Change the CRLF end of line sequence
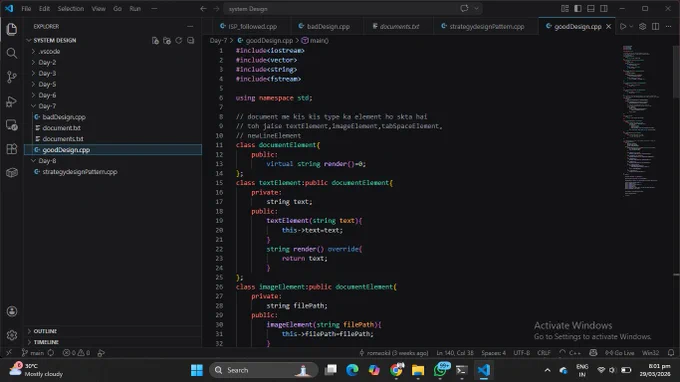The height and width of the screenshot is (382, 680). (x=544, y=353)
